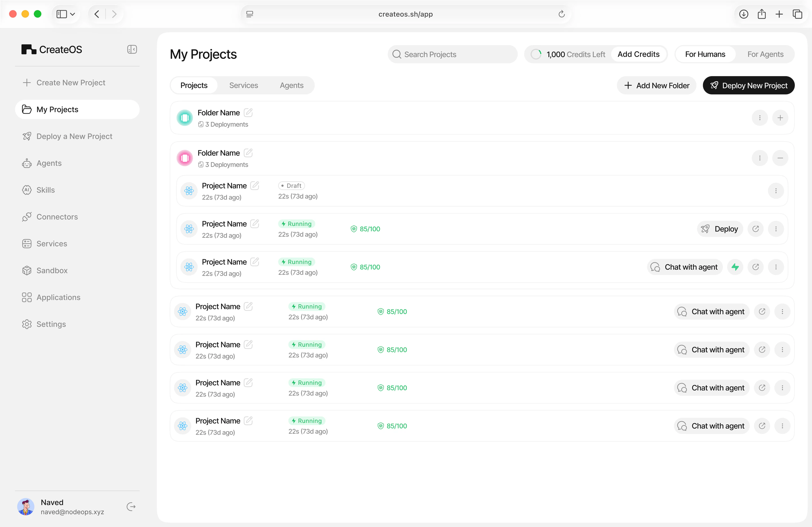Viewport: 812px width, 527px height.
Task: Focus the Search Projects field
Action: pyautogui.click(x=453, y=54)
